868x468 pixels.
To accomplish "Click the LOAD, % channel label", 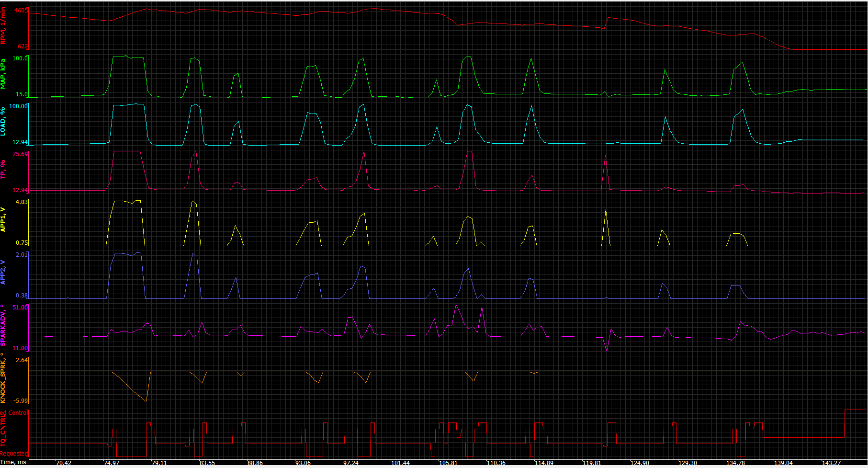I will pyautogui.click(x=3, y=121).
